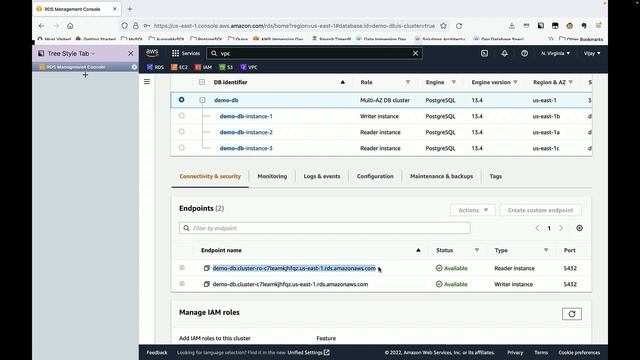640x360 pixels.
Task: Click the browser home button
Action: 70,26
